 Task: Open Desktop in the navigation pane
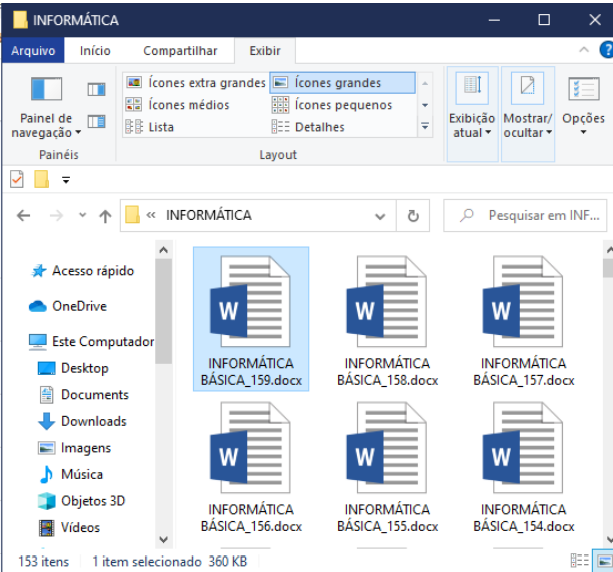tap(73, 368)
